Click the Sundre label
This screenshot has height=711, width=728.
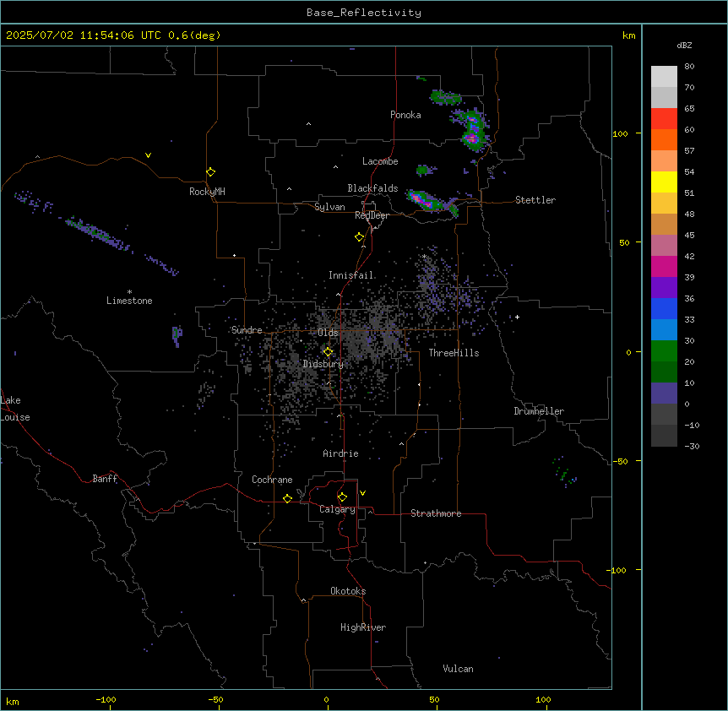247,330
